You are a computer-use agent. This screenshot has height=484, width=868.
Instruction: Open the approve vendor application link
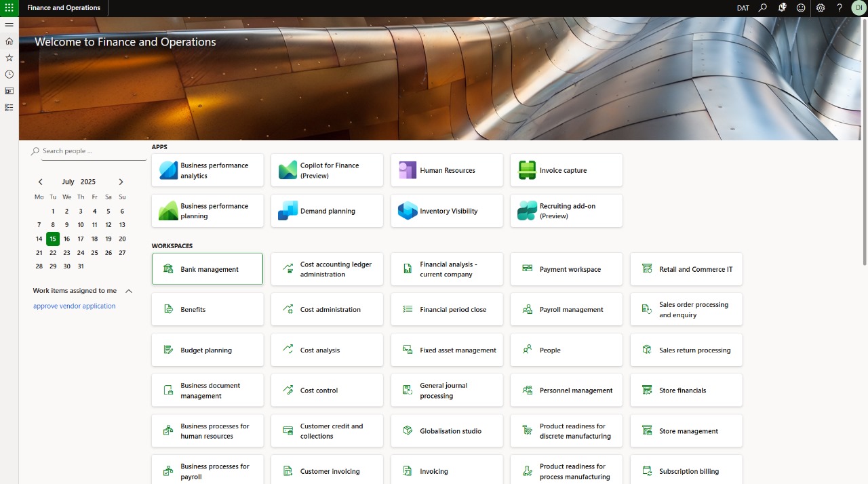pos(75,306)
